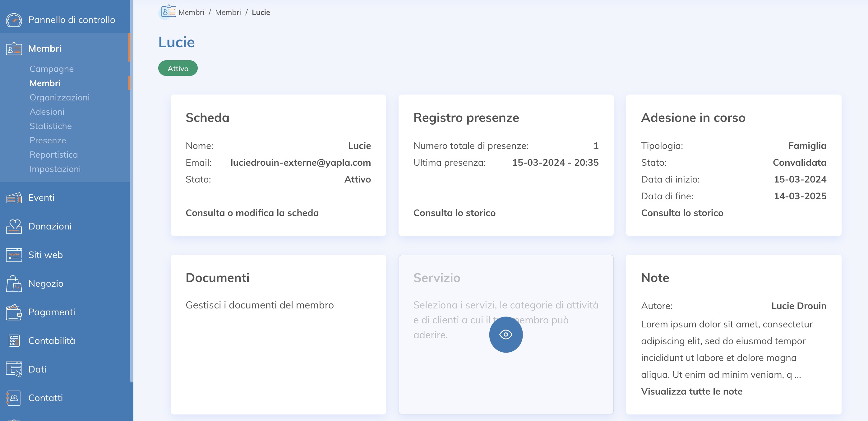
Task: Open Negozio sidebar label
Action: click(x=46, y=284)
